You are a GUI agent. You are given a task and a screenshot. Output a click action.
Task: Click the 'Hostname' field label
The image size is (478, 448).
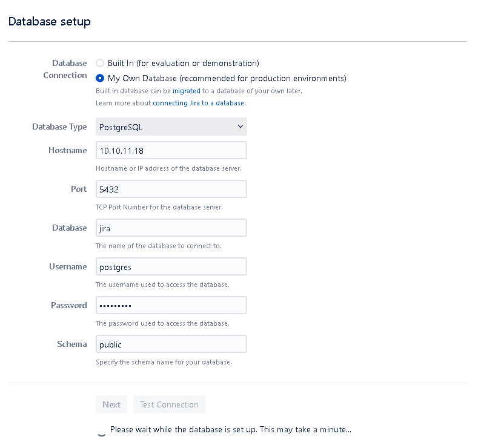click(x=68, y=150)
